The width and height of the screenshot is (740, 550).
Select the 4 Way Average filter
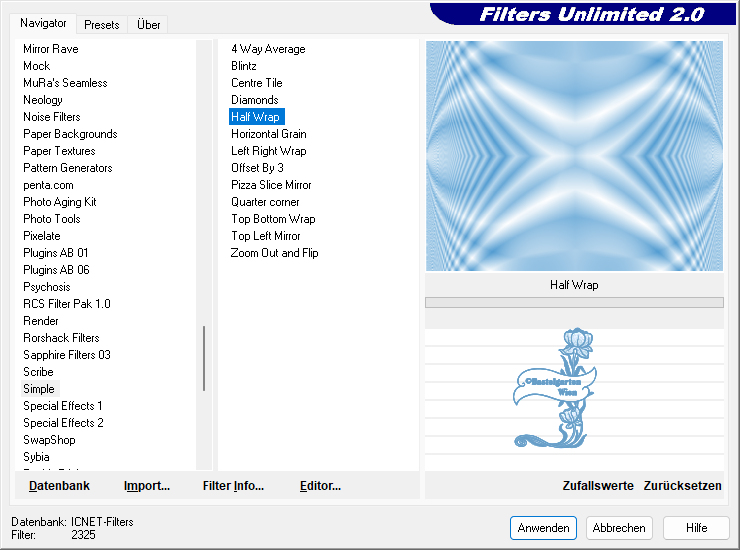tap(268, 49)
